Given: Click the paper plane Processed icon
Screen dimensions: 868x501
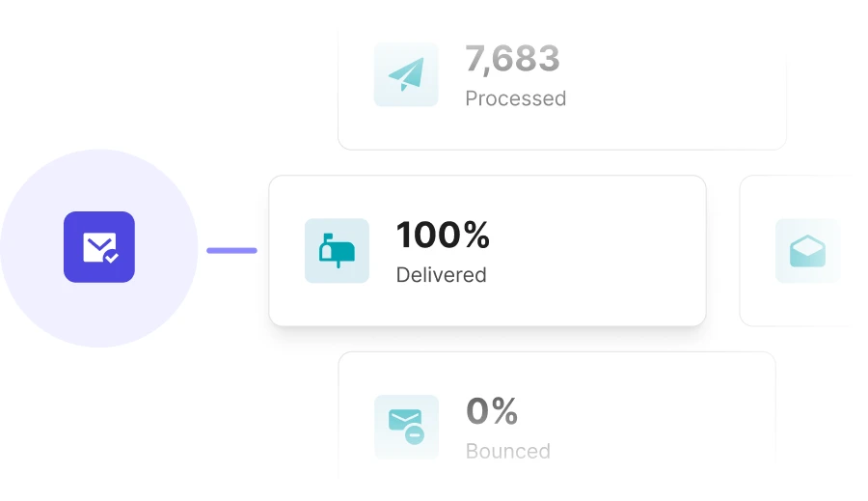Looking at the screenshot, I should pos(406,74).
